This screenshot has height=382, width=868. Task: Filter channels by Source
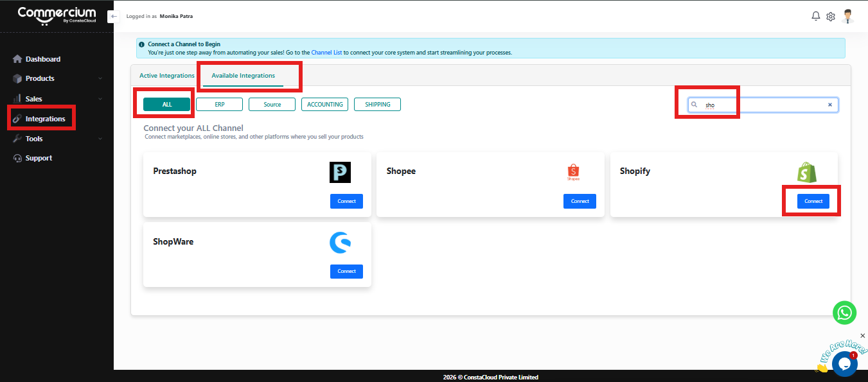[272, 105]
